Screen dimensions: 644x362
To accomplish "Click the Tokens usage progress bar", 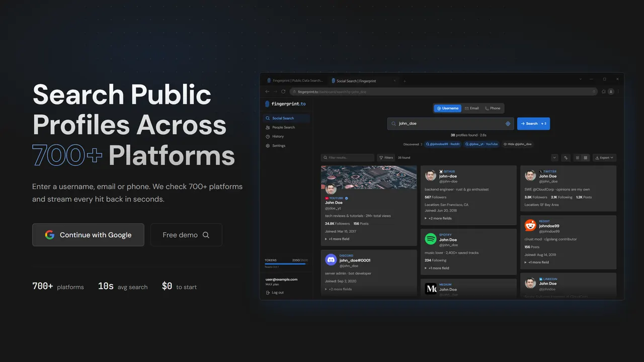I will (285, 264).
